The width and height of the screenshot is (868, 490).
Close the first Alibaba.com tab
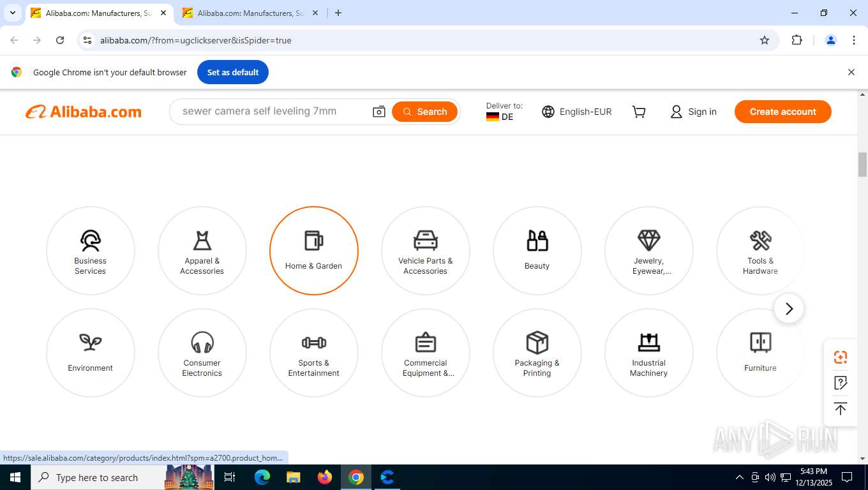coord(163,13)
